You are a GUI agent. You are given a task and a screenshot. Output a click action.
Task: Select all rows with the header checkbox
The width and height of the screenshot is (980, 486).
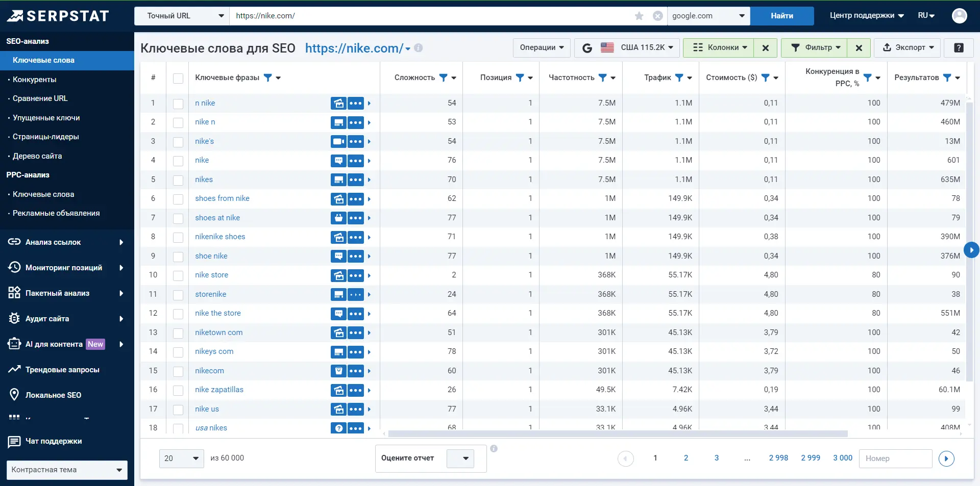pos(178,78)
